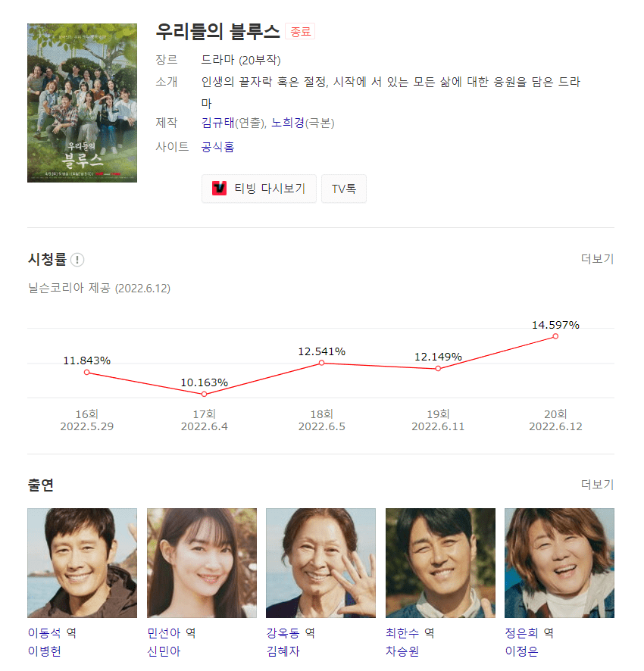Select the 14.597% data point on chart

coord(555,336)
